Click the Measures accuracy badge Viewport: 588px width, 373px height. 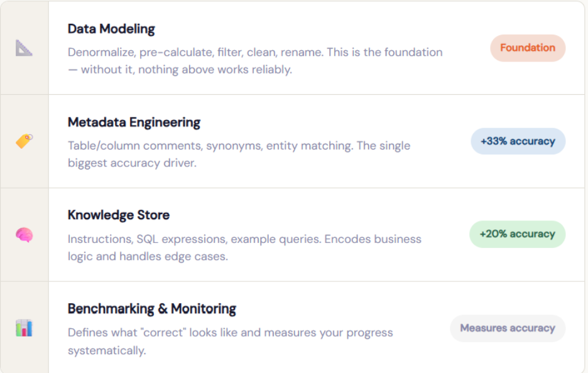(507, 328)
